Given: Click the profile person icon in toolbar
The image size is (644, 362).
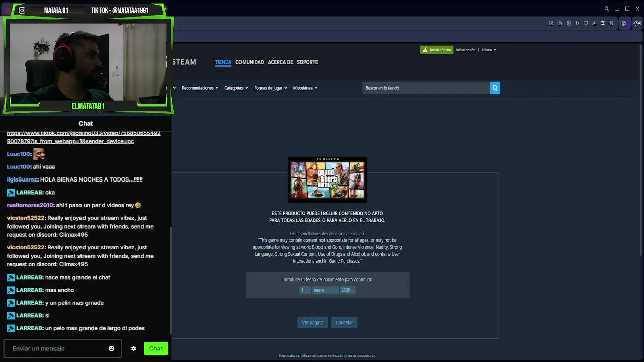Looking at the screenshot, I should coord(611,23).
